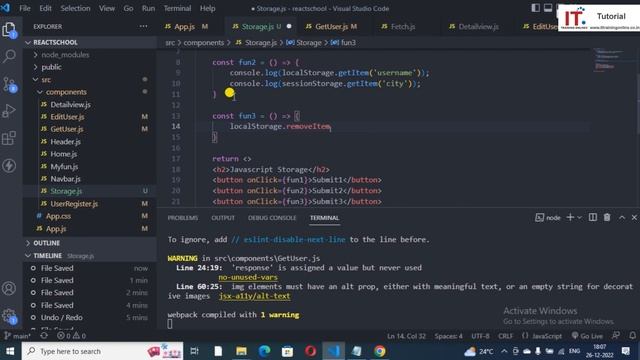640x360 pixels.
Task: Switch to OUTPUT panel tab
Action: click(223, 218)
